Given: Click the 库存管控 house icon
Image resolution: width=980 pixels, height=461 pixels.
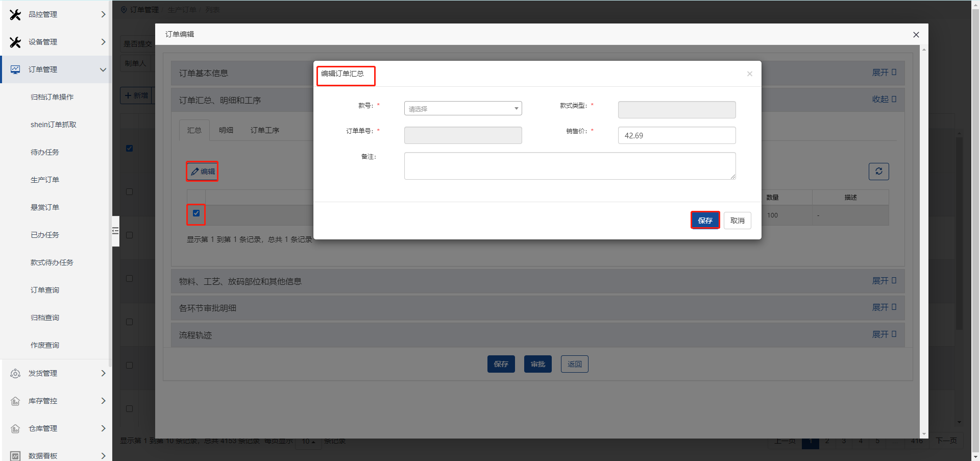Looking at the screenshot, I should click(15, 401).
